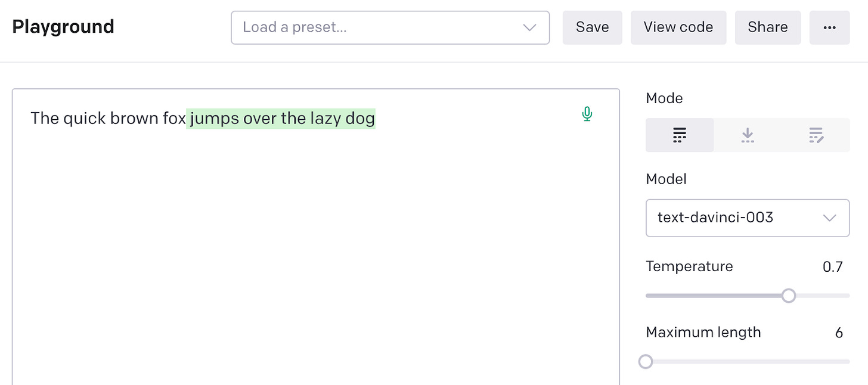The image size is (868, 385).
Task: Open the more options ellipsis menu
Action: point(829,27)
